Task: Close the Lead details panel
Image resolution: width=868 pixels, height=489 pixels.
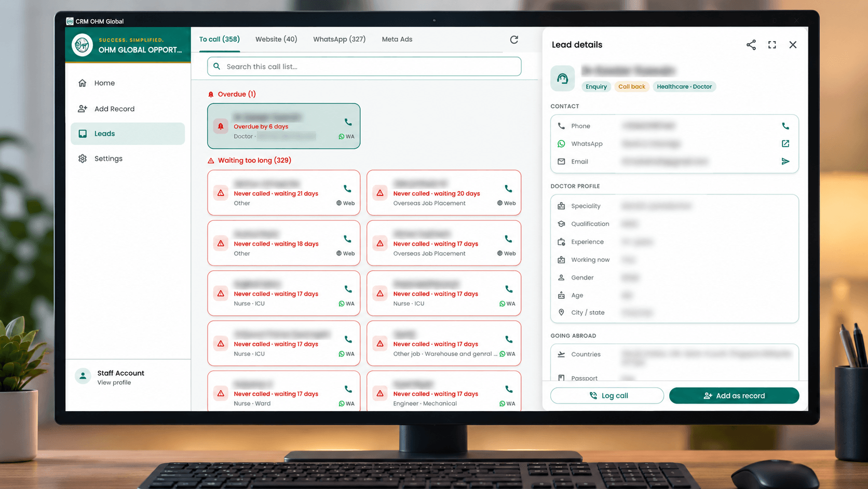Action: tap(793, 45)
